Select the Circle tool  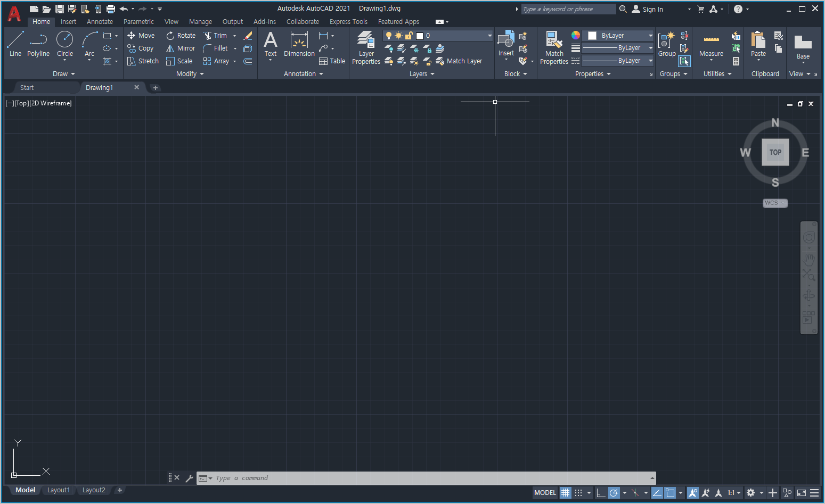pos(65,44)
